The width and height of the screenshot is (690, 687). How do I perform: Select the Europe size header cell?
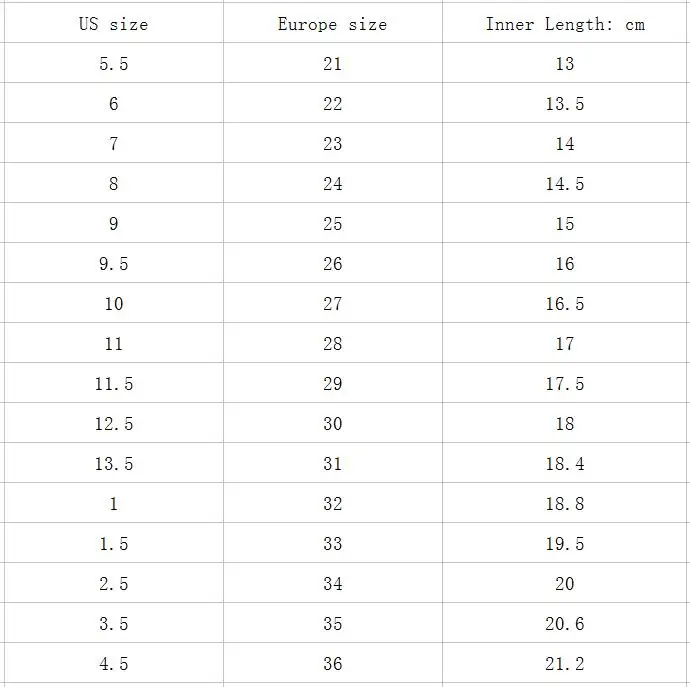(333, 23)
